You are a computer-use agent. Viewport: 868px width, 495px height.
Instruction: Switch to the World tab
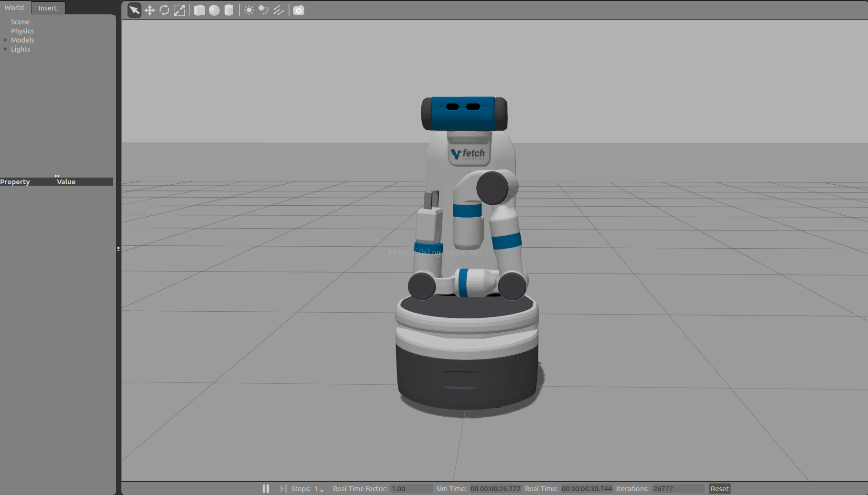(x=14, y=8)
